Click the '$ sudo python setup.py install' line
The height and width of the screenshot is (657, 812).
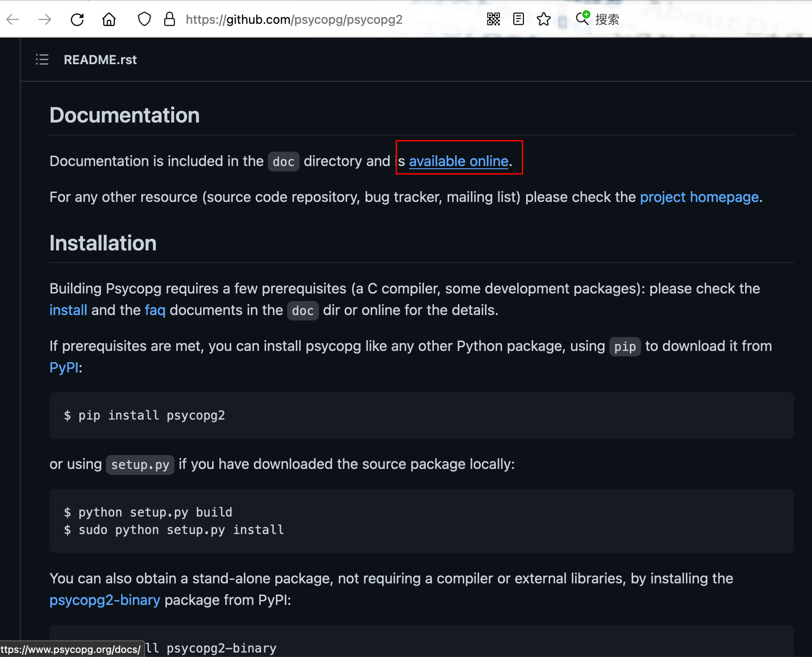coord(174,530)
